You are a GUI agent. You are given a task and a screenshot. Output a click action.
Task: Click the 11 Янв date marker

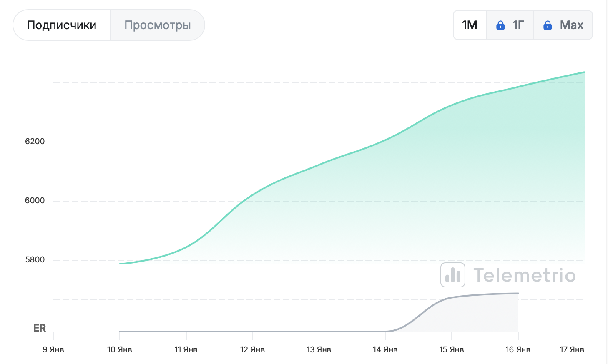[x=186, y=349]
